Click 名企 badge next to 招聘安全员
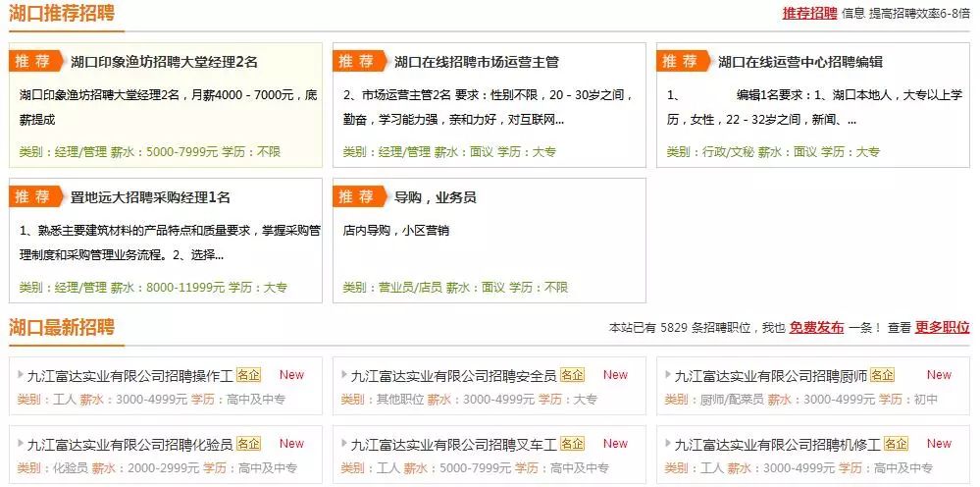The image size is (980, 487). tap(573, 375)
